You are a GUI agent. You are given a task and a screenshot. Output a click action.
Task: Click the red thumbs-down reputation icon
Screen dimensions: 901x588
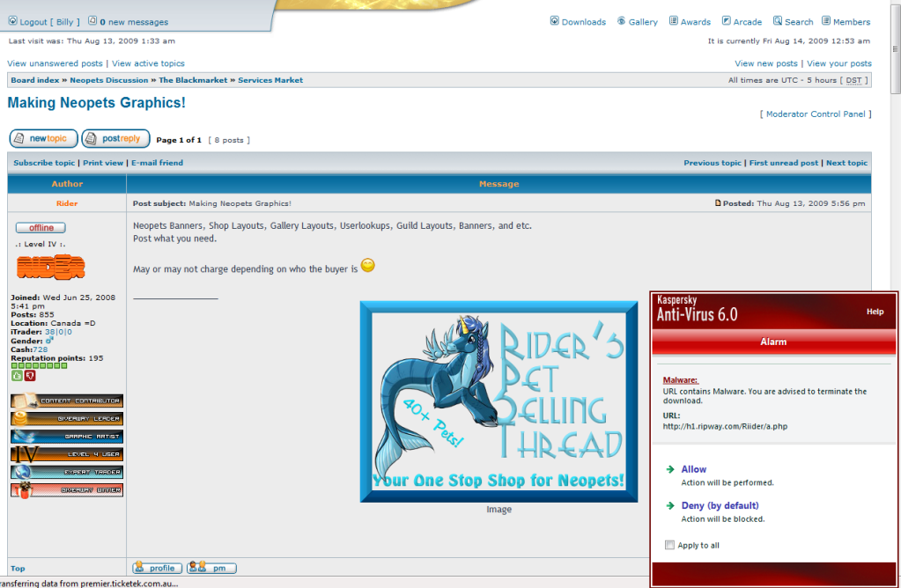[x=29, y=376]
